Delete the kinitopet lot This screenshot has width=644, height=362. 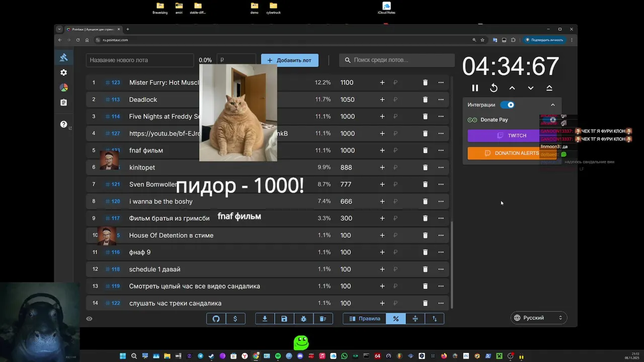coord(425,167)
